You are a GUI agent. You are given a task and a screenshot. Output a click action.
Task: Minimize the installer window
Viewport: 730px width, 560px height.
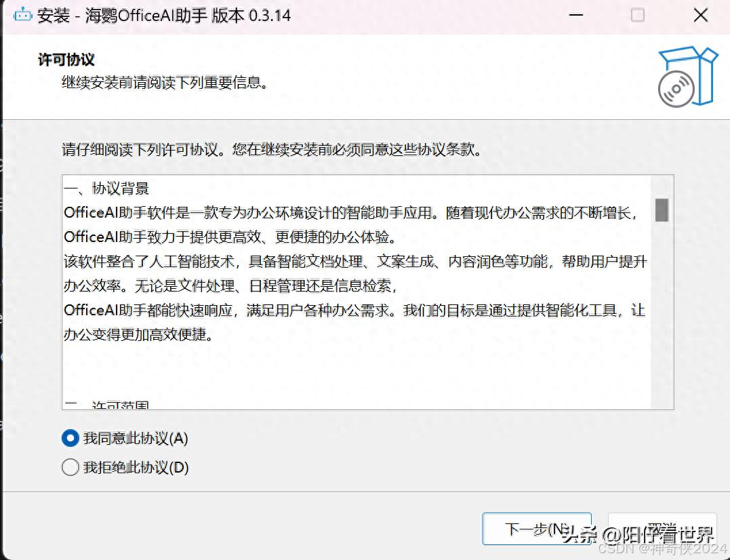pyautogui.click(x=575, y=15)
